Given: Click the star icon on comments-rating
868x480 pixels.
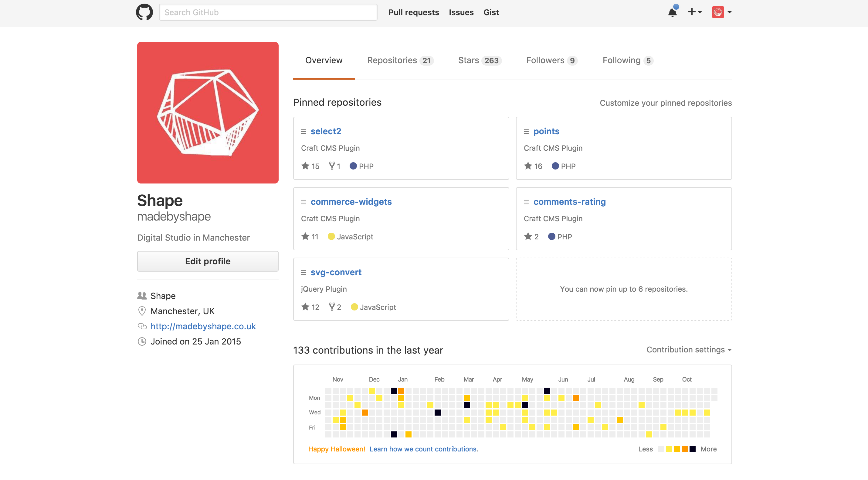Looking at the screenshot, I should click(528, 236).
